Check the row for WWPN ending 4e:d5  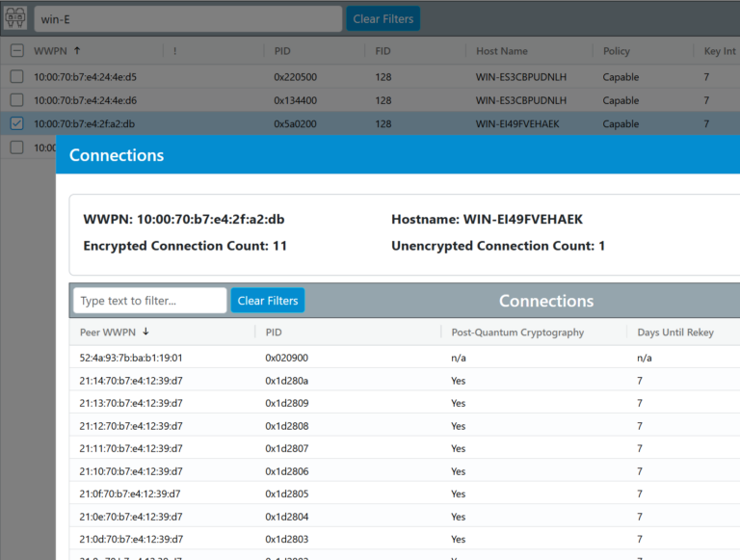tap(16, 76)
